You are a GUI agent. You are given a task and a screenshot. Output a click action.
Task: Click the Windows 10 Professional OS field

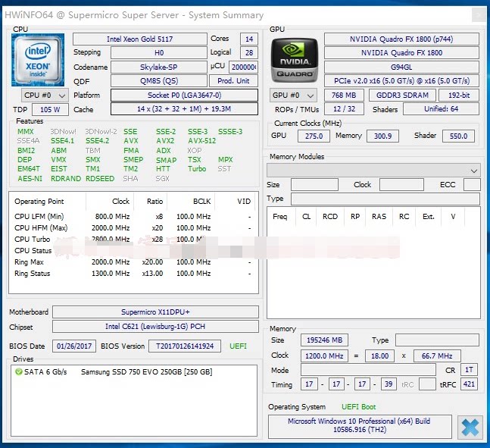[x=360, y=425]
